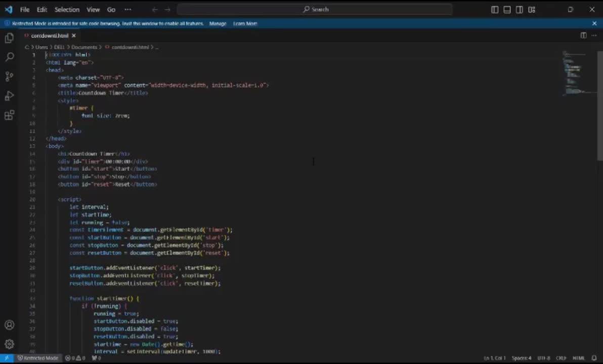The width and height of the screenshot is (603, 364).
Task: Open the Search view in activity bar
Action: tap(9, 57)
